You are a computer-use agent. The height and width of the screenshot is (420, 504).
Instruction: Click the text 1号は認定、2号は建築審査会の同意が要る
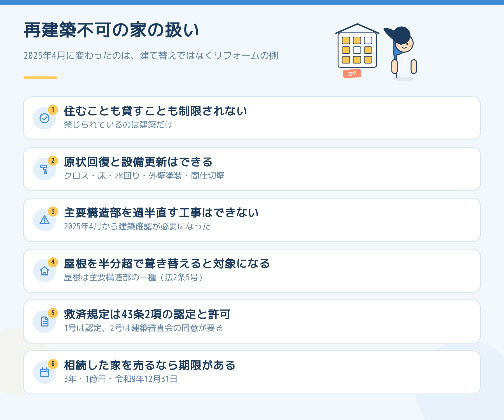(x=143, y=328)
